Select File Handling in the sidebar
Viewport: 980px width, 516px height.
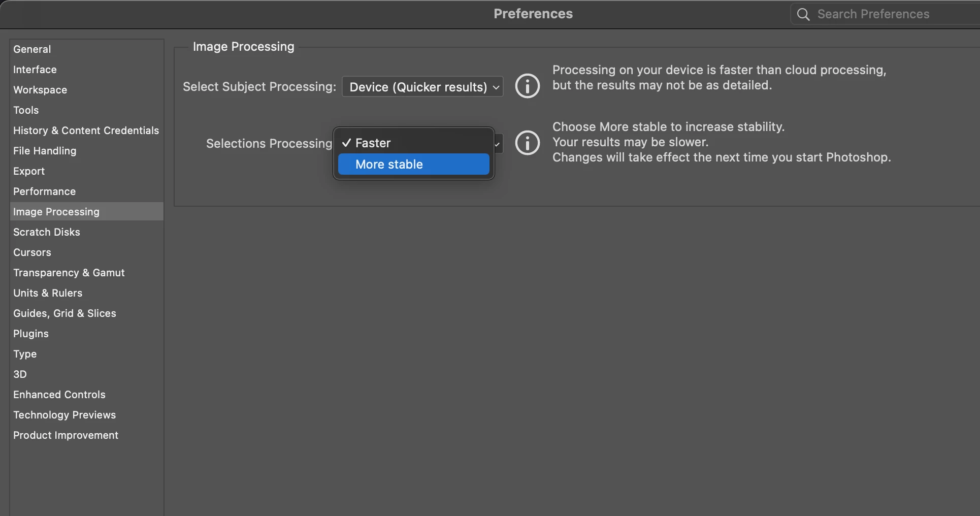[x=45, y=151]
